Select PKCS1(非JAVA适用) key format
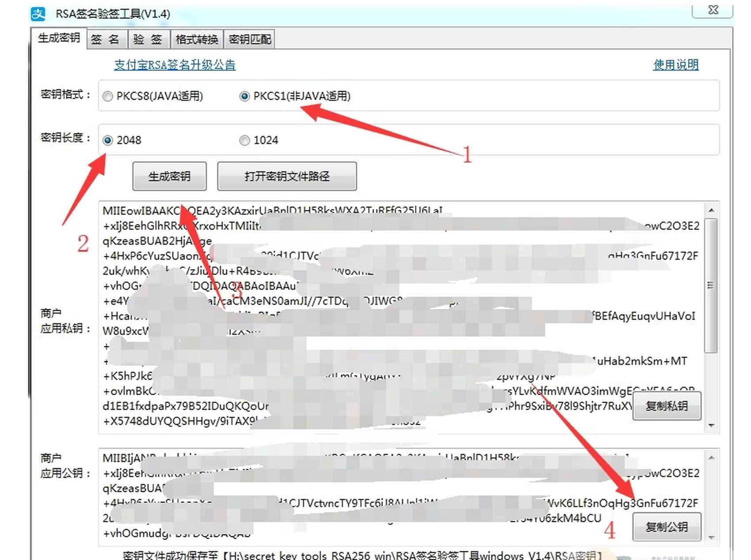 click(245, 96)
